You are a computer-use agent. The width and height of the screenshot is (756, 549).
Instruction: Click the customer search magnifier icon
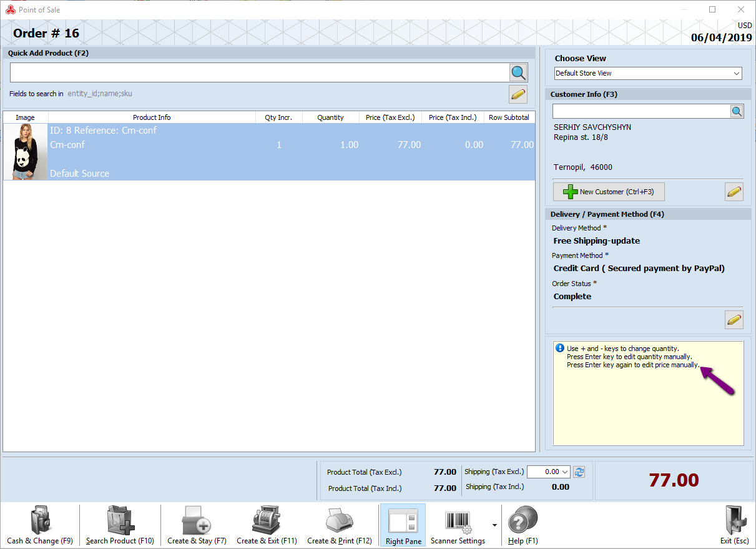[x=737, y=111]
